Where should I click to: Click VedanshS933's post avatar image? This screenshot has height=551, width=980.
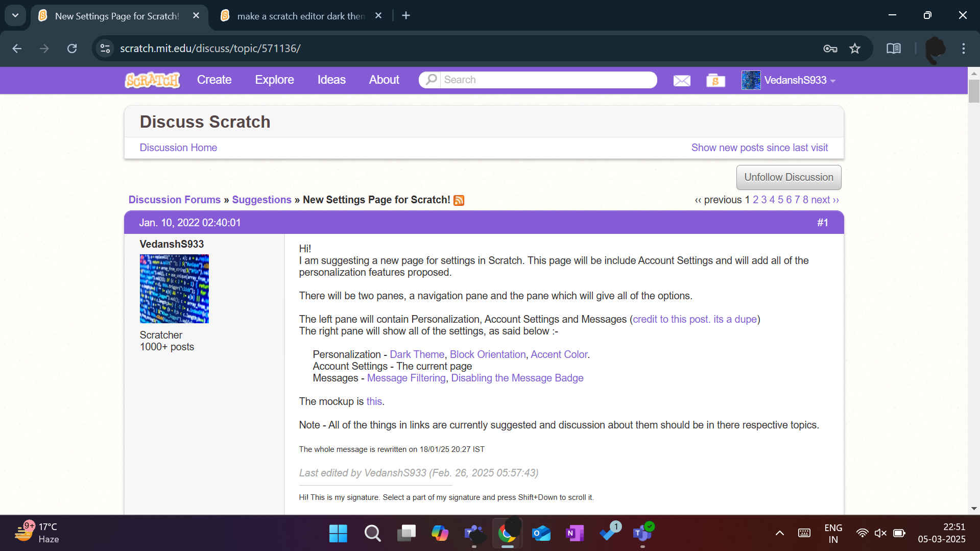tap(174, 289)
